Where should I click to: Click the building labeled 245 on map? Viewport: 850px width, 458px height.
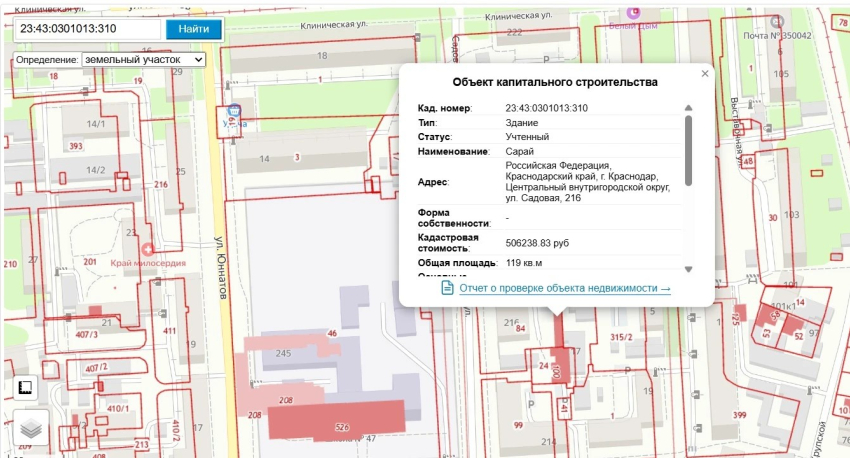tap(284, 353)
